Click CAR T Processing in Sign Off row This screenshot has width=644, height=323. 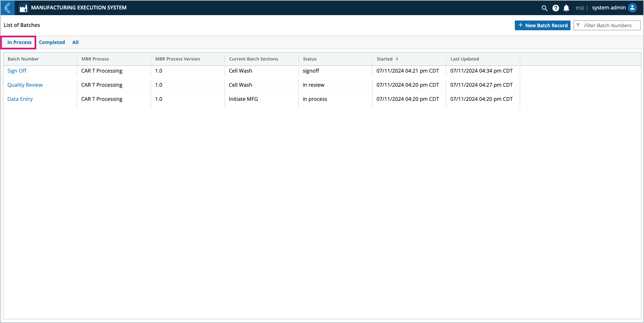coord(102,71)
